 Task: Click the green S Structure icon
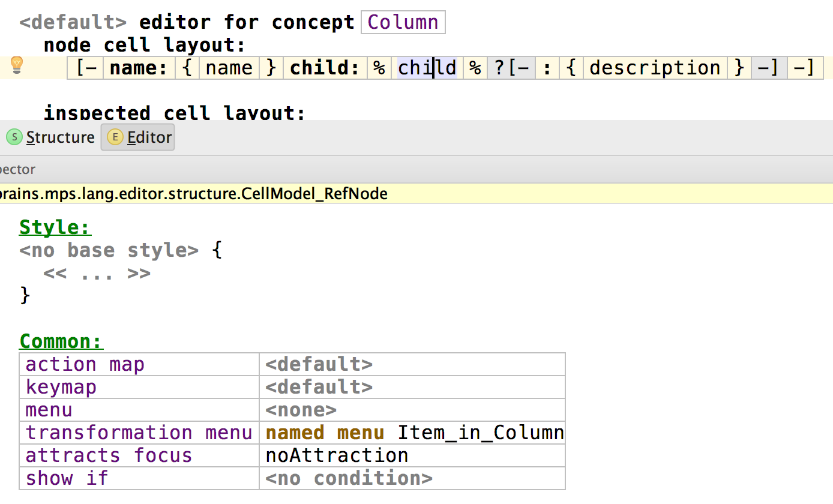14,137
